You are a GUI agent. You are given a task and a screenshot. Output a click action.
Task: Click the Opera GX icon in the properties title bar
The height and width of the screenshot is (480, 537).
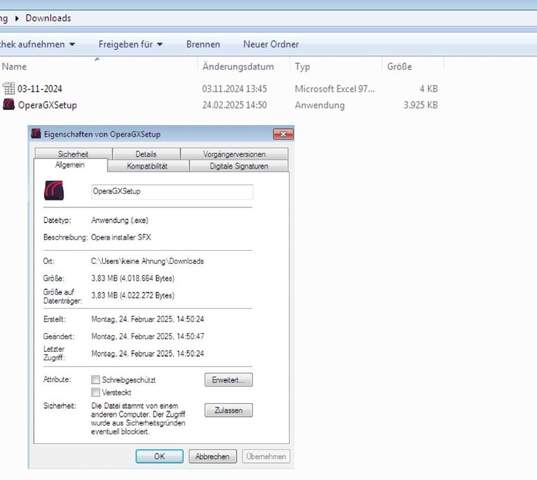pos(36,134)
